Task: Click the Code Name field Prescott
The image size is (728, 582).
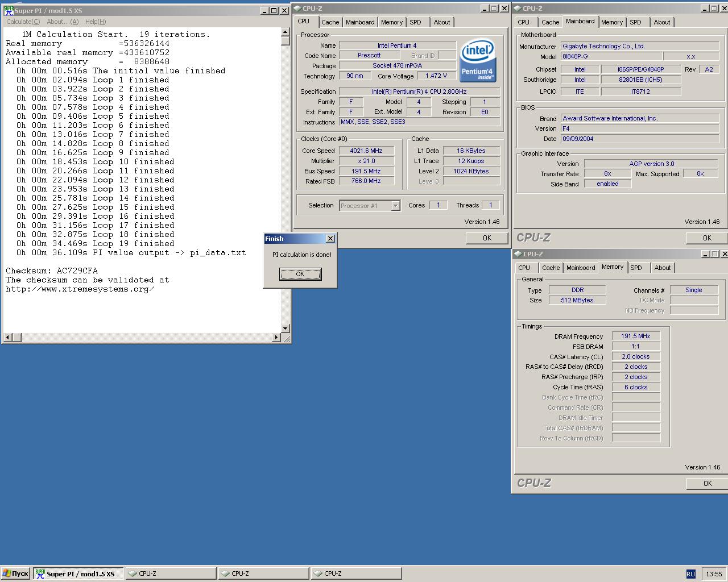Action: click(369, 55)
